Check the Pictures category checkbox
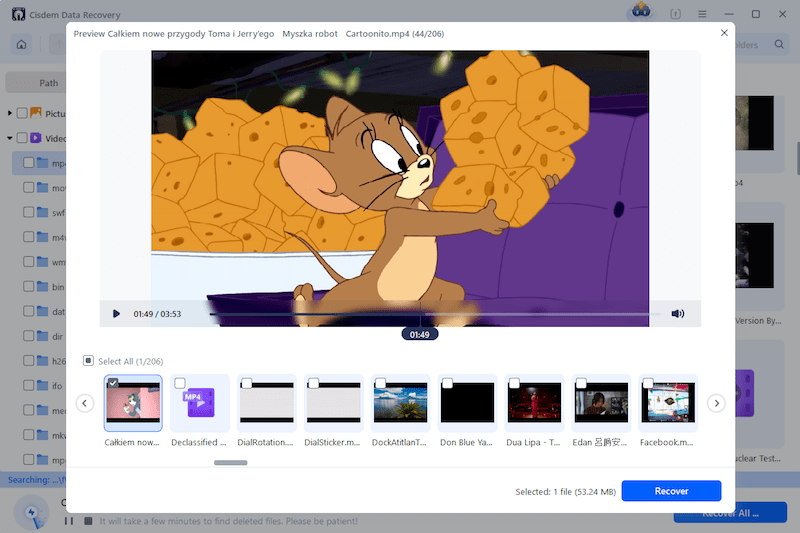 click(22, 113)
